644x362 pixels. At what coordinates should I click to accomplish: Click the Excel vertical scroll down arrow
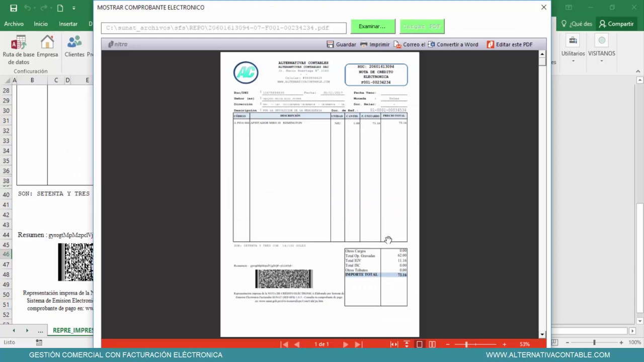(x=639, y=321)
